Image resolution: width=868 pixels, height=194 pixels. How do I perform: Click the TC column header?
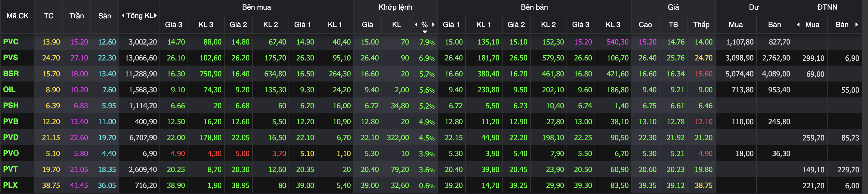coord(49,16)
